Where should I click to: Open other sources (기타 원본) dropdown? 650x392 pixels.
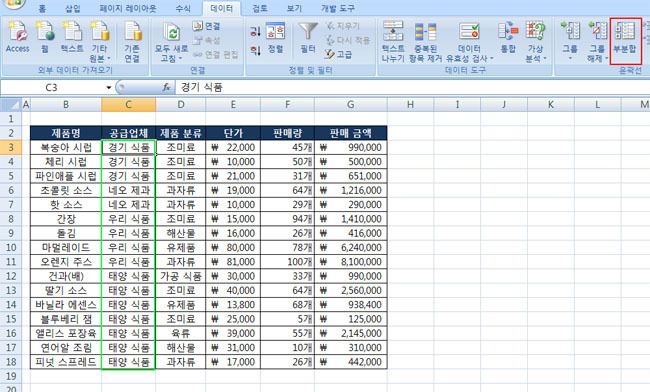(99, 42)
